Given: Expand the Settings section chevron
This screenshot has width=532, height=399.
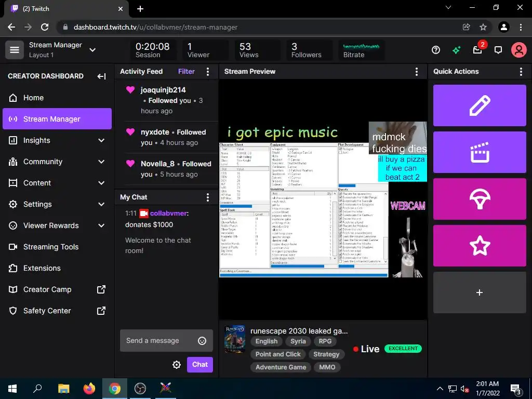Looking at the screenshot, I should (101, 204).
